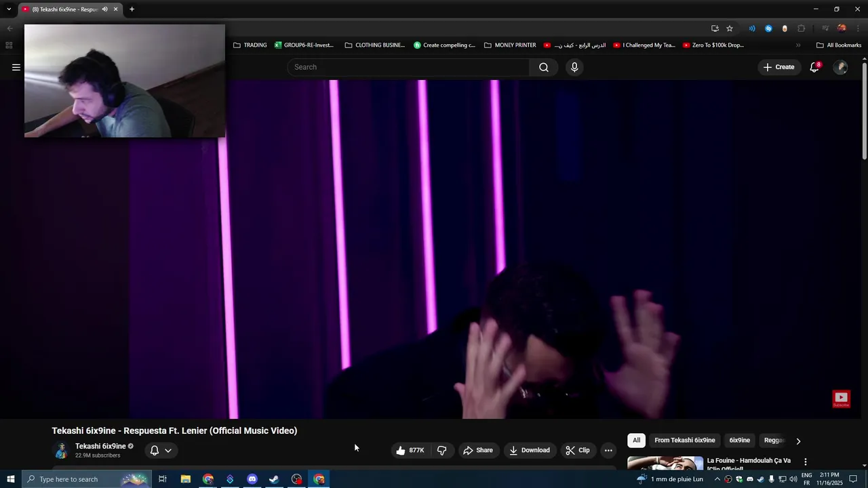Viewport: 868px width, 488px height.
Task: Open the CLOTHING BUSINE... bookmarks folder
Action: click(x=375, y=45)
